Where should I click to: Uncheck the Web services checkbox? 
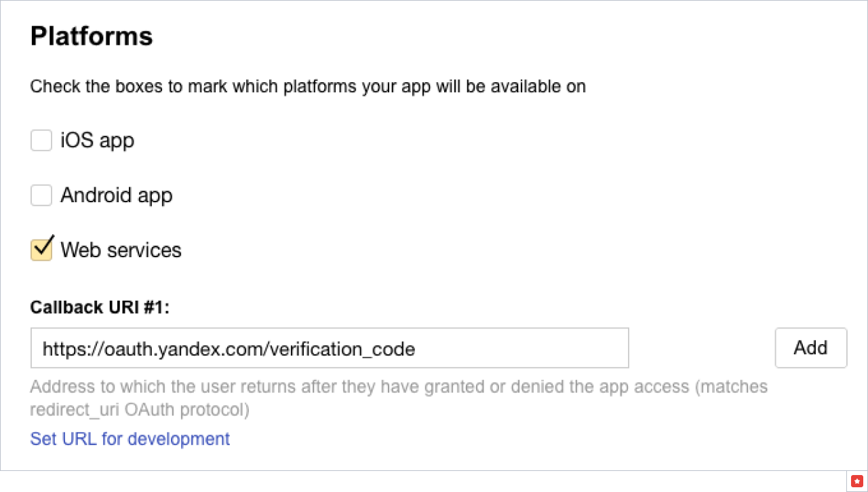coord(41,250)
